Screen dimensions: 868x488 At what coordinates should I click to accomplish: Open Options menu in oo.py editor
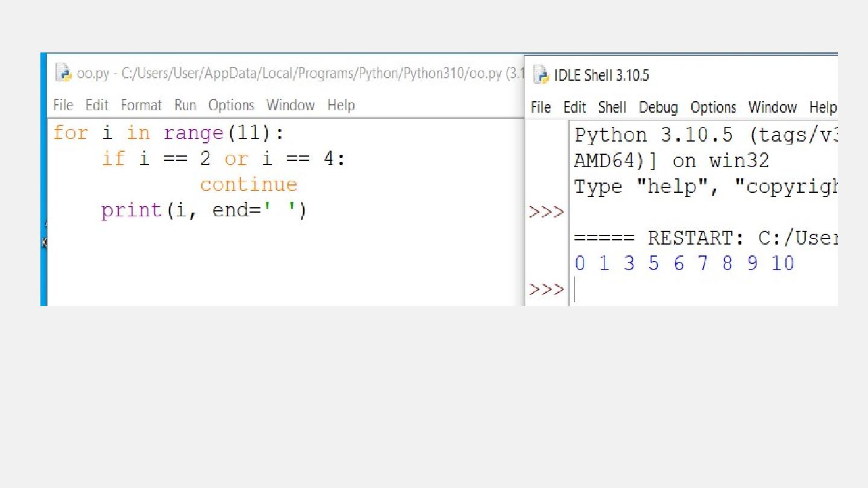pyautogui.click(x=231, y=105)
